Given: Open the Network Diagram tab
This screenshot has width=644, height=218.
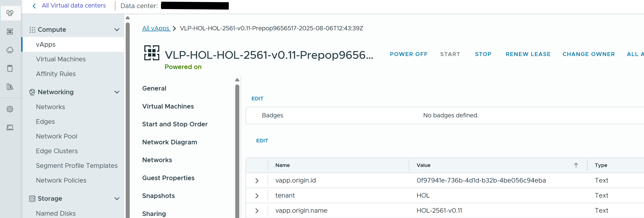Looking at the screenshot, I should 169,142.
